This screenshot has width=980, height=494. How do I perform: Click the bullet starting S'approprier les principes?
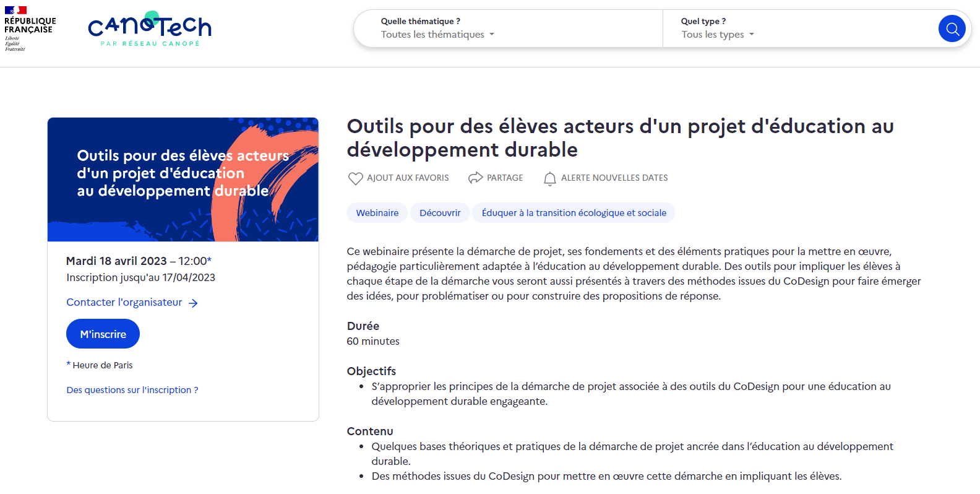tap(631, 394)
